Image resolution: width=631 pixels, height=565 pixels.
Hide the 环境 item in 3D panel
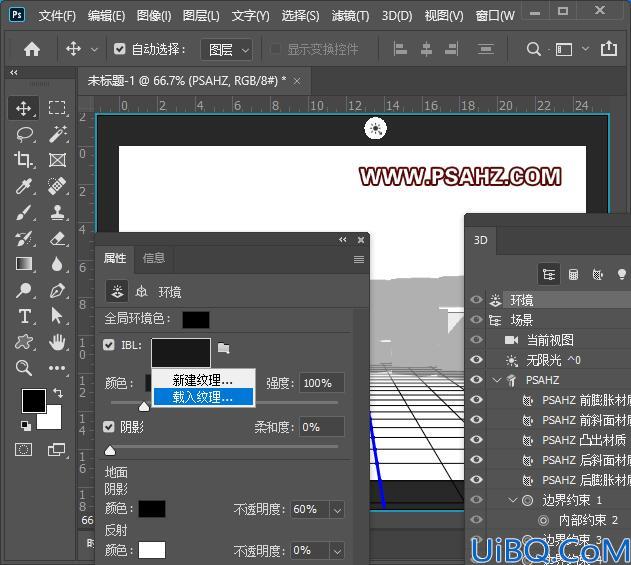click(476, 300)
